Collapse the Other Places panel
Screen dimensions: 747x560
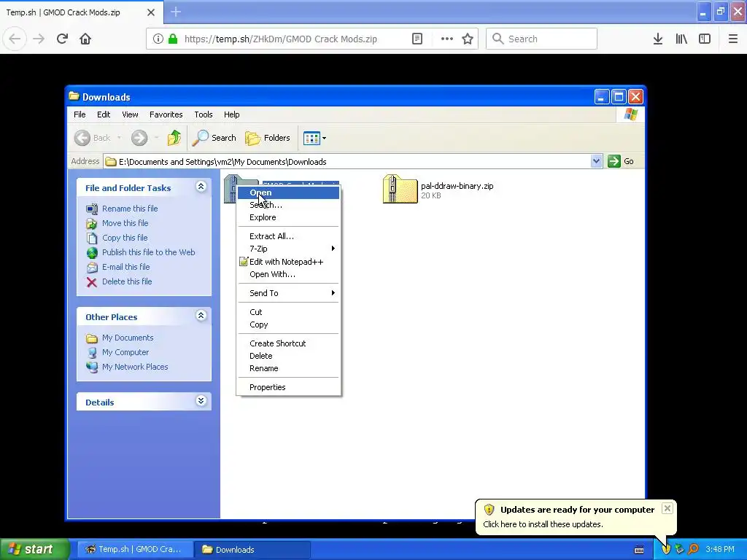pyautogui.click(x=201, y=315)
